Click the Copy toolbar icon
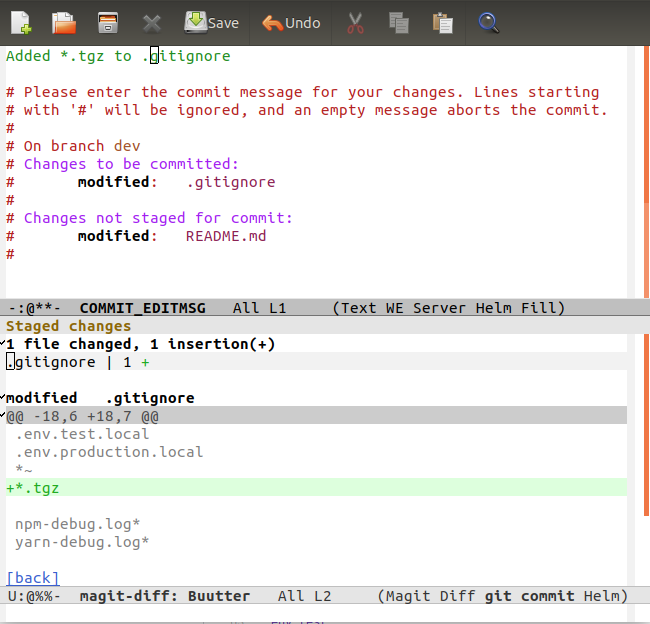 coord(399,22)
